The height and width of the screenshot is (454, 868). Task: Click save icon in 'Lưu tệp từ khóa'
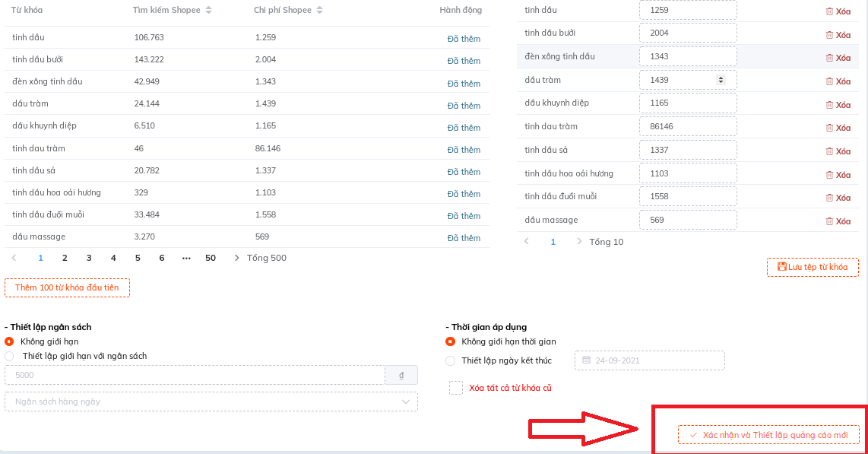click(x=781, y=267)
